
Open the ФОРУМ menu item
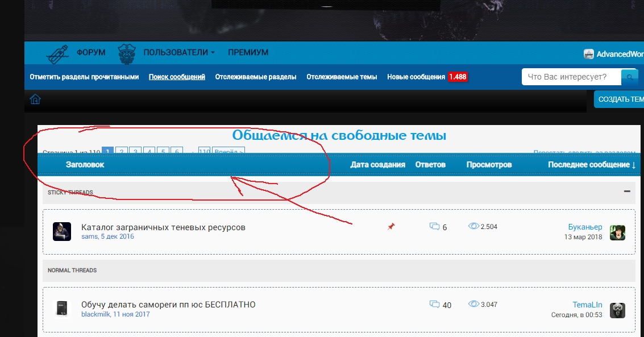click(91, 52)
